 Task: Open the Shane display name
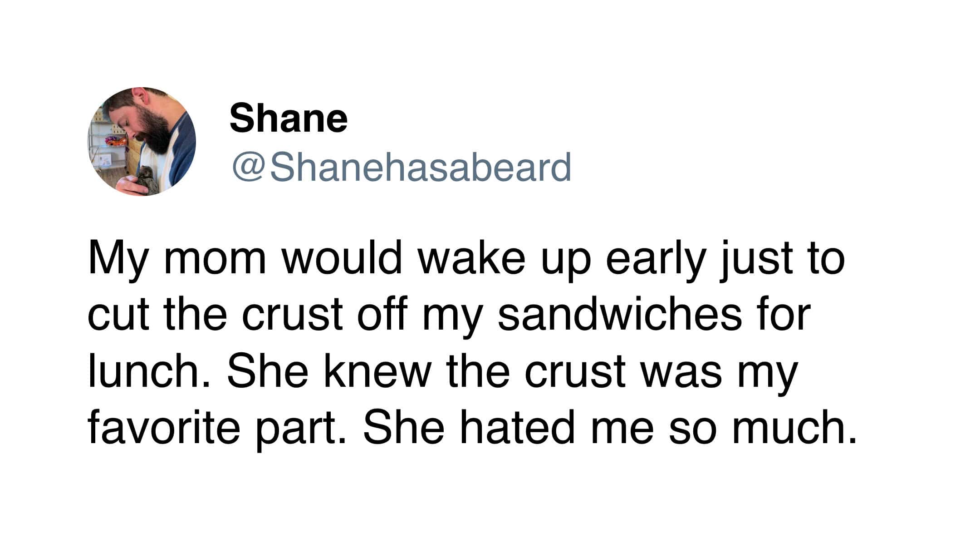(289, 118)
